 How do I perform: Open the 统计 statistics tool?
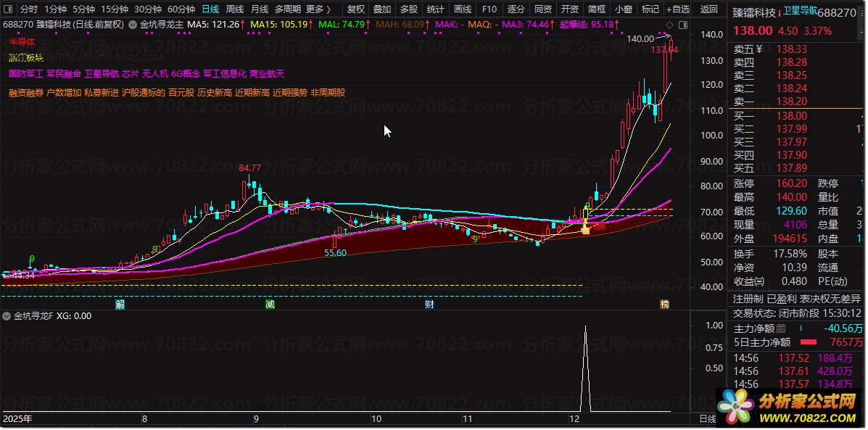coord(436,9)
